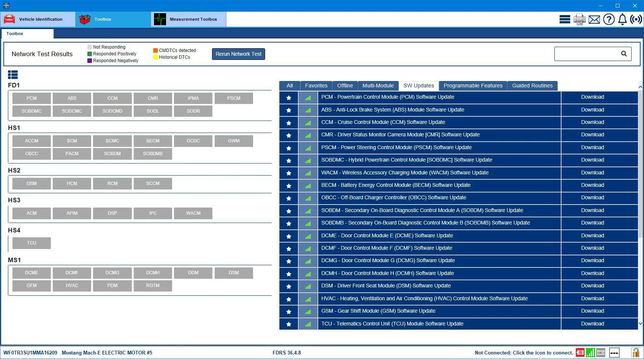Toggle favorite star for WACM Software Update
This screenshot has width=644, height=359.
[289, 173]
